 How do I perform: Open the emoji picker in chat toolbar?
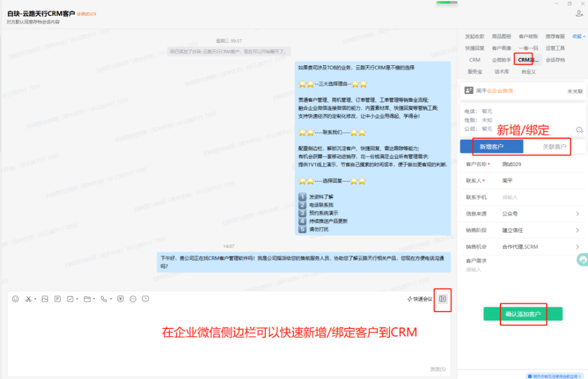(15, 298)
